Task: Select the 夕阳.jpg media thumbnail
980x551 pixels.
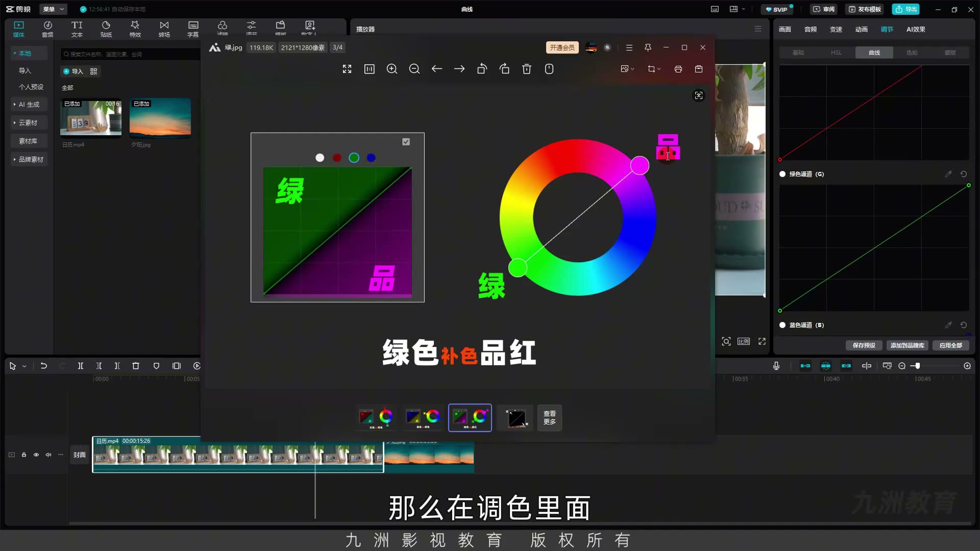Action: [160, 118]
